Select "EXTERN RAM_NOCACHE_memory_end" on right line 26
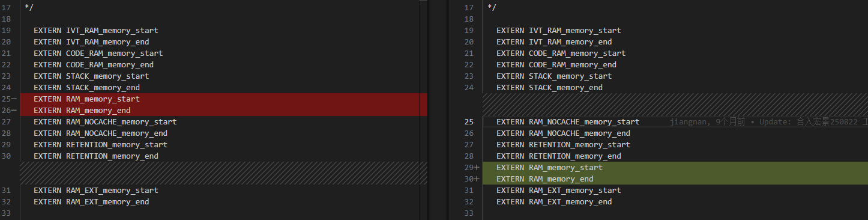The width and height of the screenshot is (868, 220). click(x=564, y=133)
